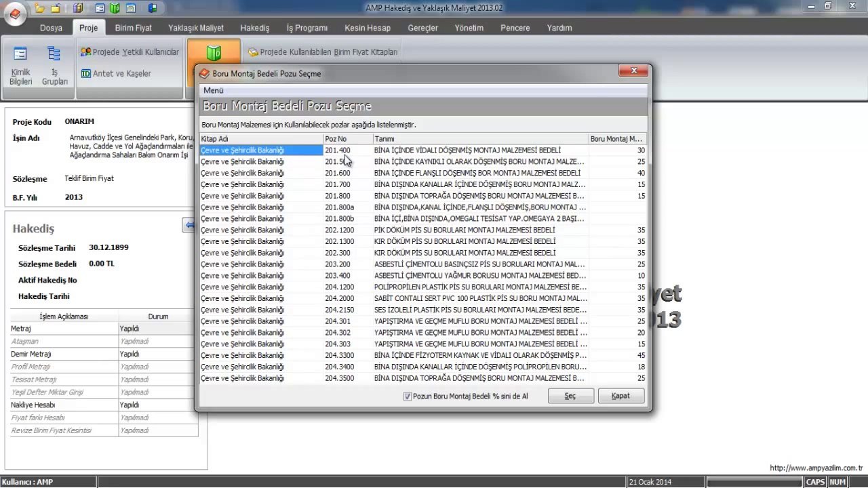Image resolution: width=868 pixels, height=488 pixels.
Task: Click the open-folder quick access icon
Action: pyautogui.click(x=40, y=8)
